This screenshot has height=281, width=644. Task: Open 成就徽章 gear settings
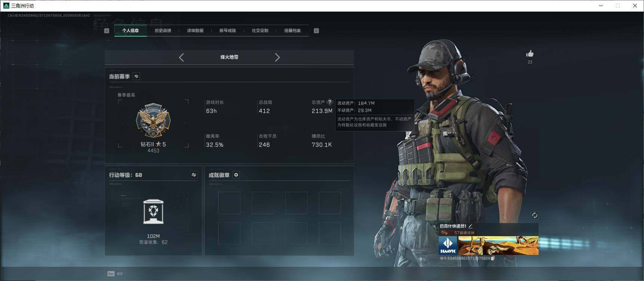pyautogui.click(x=236, y=175)
